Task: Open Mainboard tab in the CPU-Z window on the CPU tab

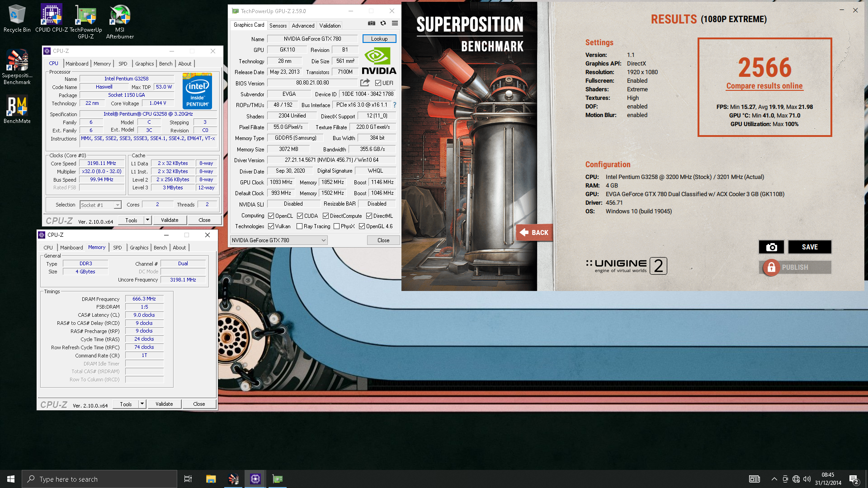Action: click(77, 64)
